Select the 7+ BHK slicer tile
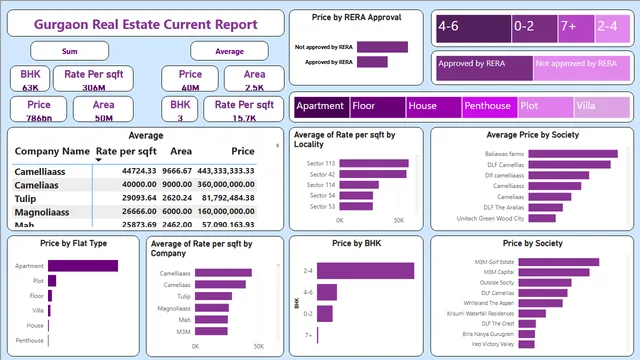This screenshot has height=360, width=640. pos(576,29)
